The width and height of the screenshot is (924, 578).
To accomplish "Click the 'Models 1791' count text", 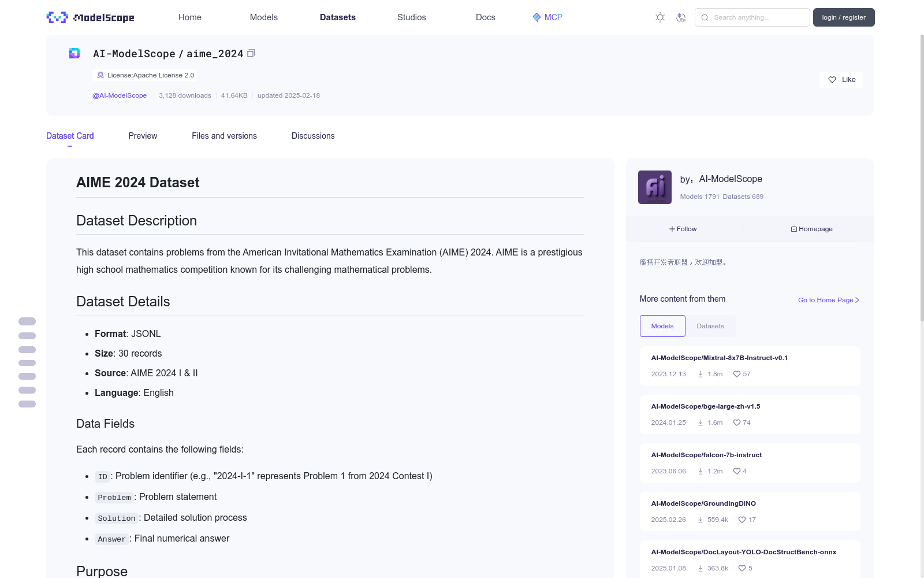I will tap(700, 197).
